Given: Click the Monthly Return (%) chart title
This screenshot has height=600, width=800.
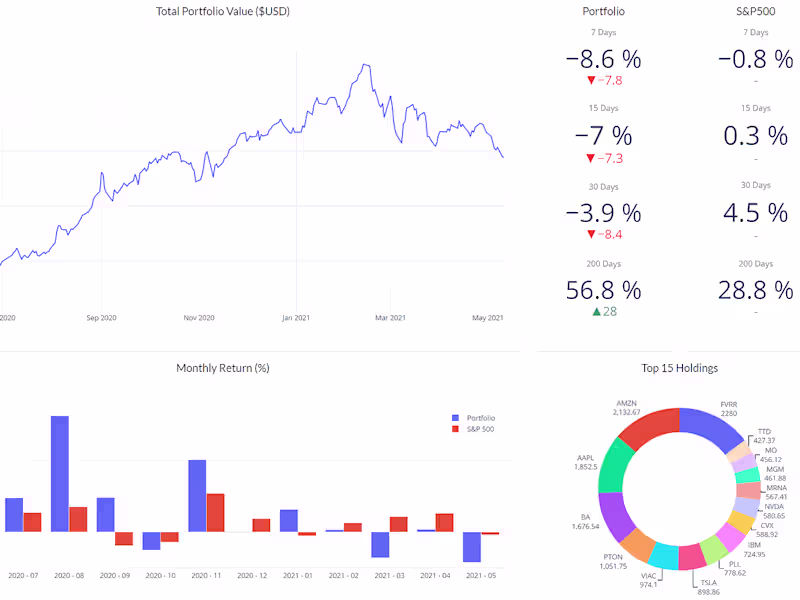Looking at the screenshot, I should click(x=222, y=368).
